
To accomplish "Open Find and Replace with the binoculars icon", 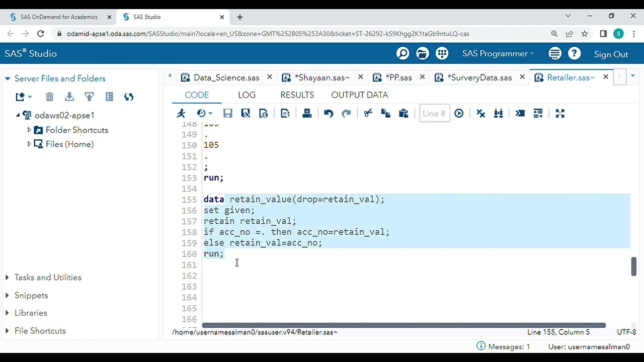I will click(x=499, y=114).
